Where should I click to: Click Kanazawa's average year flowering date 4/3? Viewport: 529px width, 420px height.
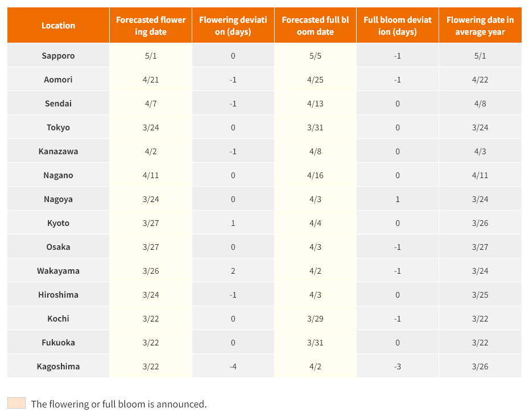(x=480, y=151)
